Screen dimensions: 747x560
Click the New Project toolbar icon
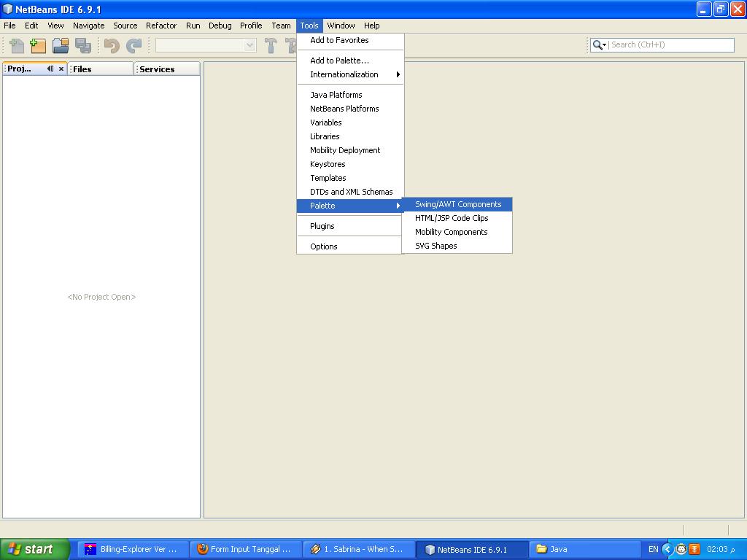[x=38, y=46]
